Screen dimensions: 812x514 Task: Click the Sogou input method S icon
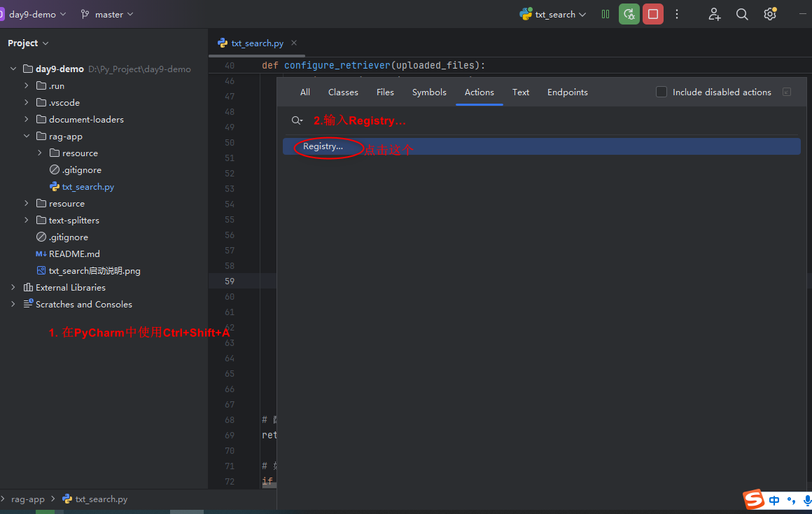(753, 499)
